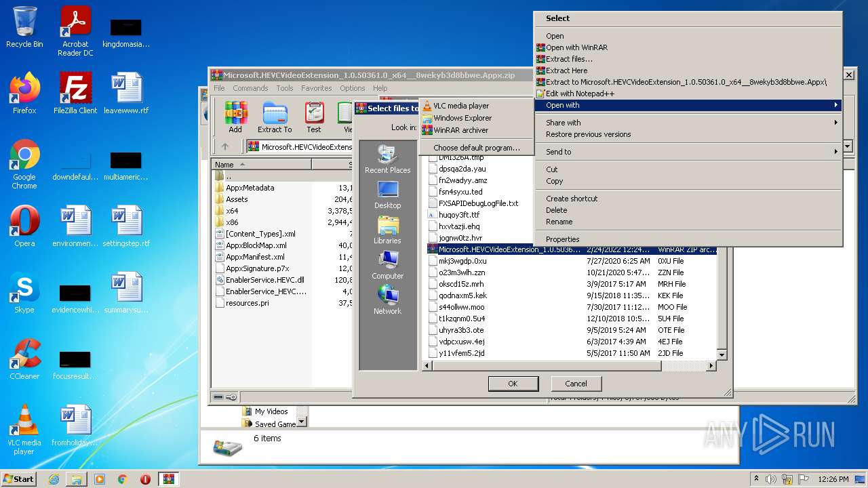Viewport: 868px width, 488px height.
Task: Click right arrow of horizontal scrollbar
Action: (711, 366)
